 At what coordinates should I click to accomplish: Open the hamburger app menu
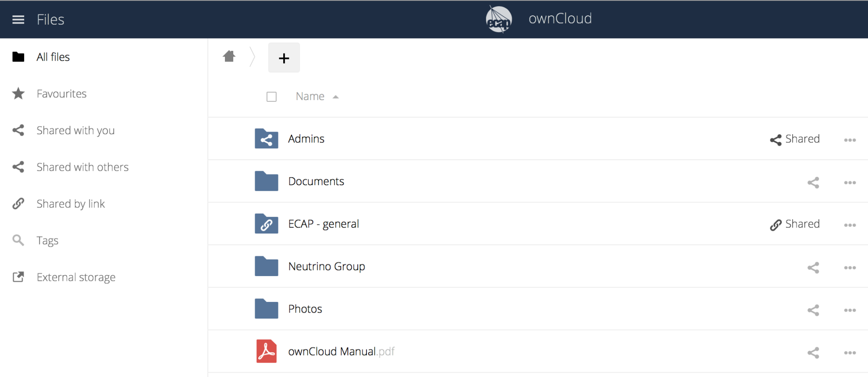(18, 20)
